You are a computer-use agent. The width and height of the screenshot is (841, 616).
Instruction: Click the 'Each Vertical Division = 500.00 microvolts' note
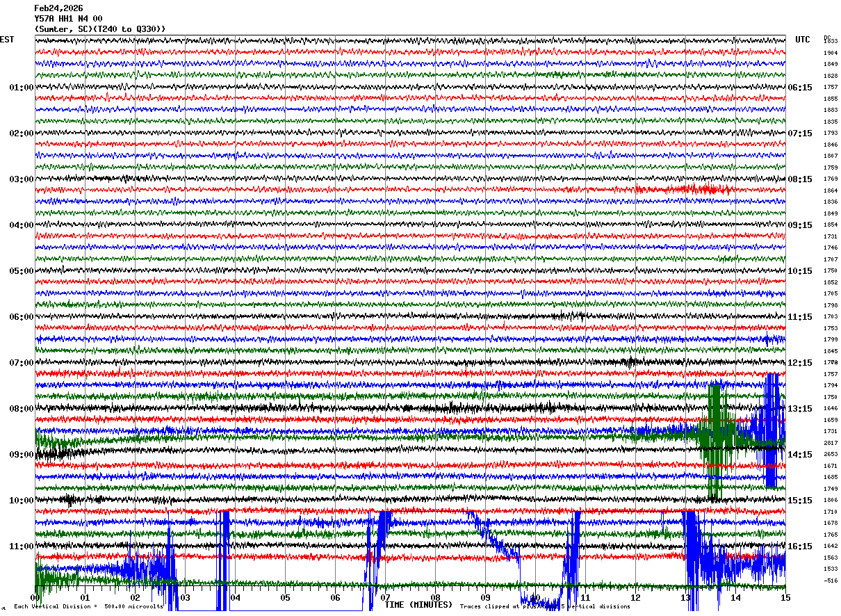point(88,607)
